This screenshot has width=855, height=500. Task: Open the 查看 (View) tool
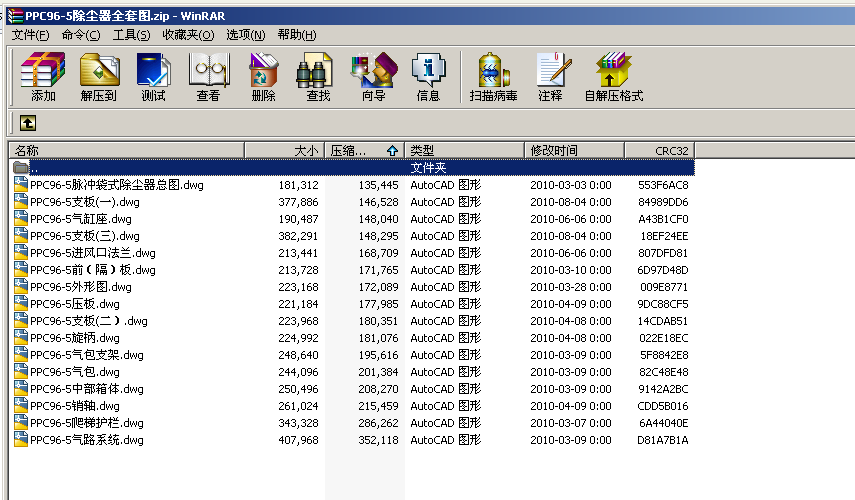coord(208,77)
